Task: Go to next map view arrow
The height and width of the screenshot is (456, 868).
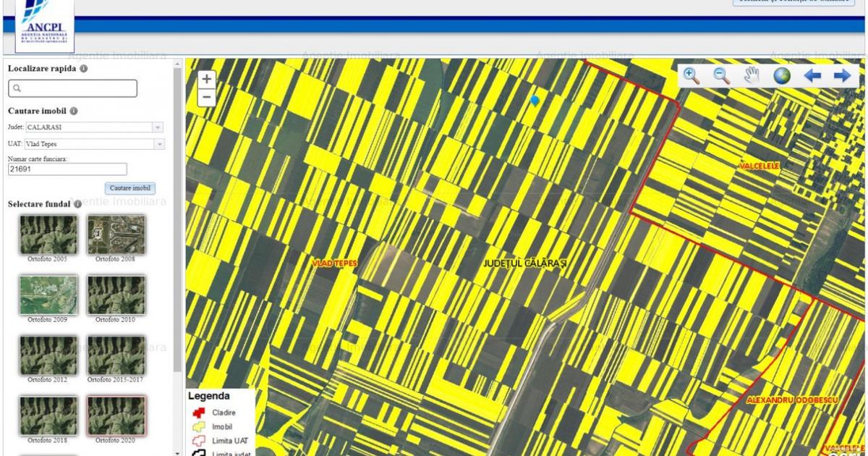Action: [x=842, y=76]
